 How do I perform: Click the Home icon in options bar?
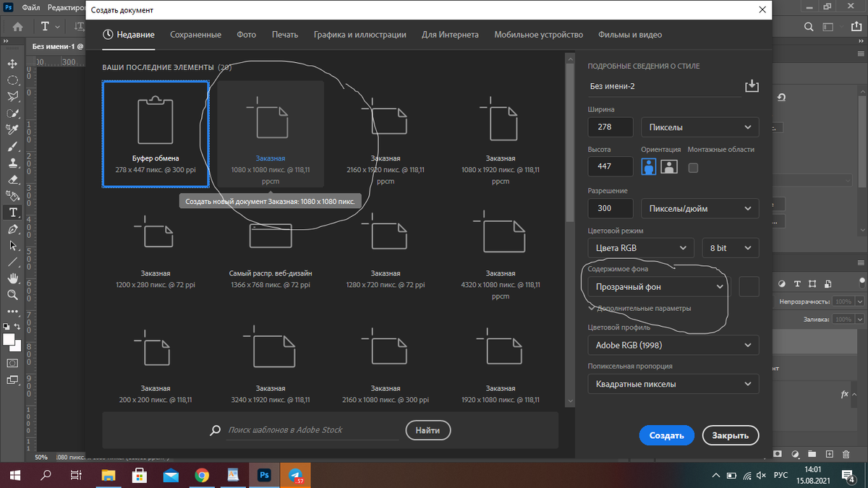pyautogui.click(x=17, y=27)
